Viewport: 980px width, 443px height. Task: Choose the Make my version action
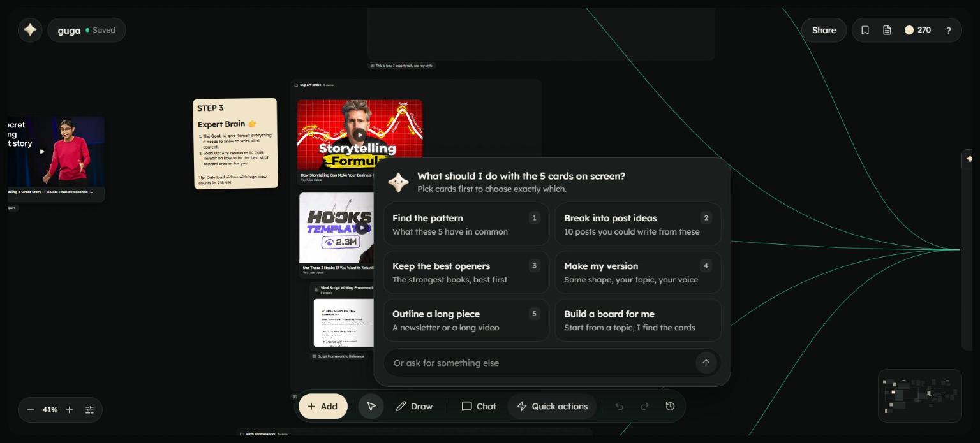[x=638, y=272]
